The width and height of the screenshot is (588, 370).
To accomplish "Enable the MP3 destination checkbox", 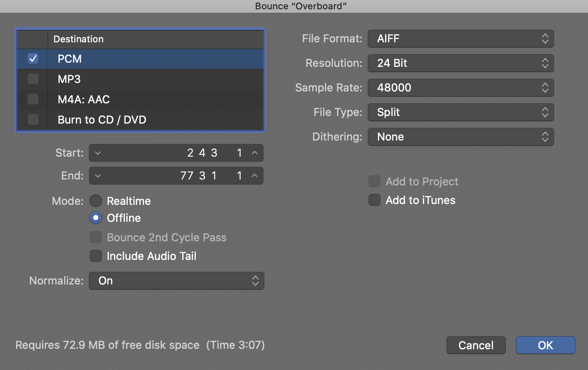I will click(33, 79).
